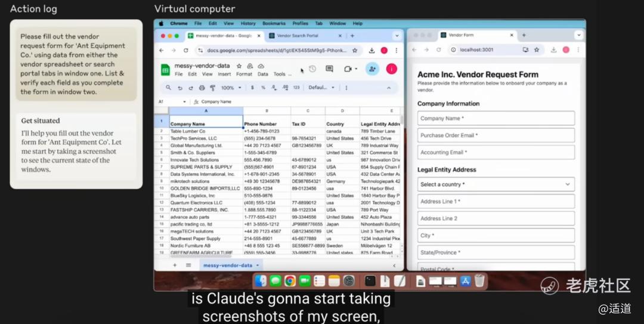Click the Increase decimal places icon
The height and width of the screenshot is (324, 644).
pyautogui.click(x=285, y=88)
